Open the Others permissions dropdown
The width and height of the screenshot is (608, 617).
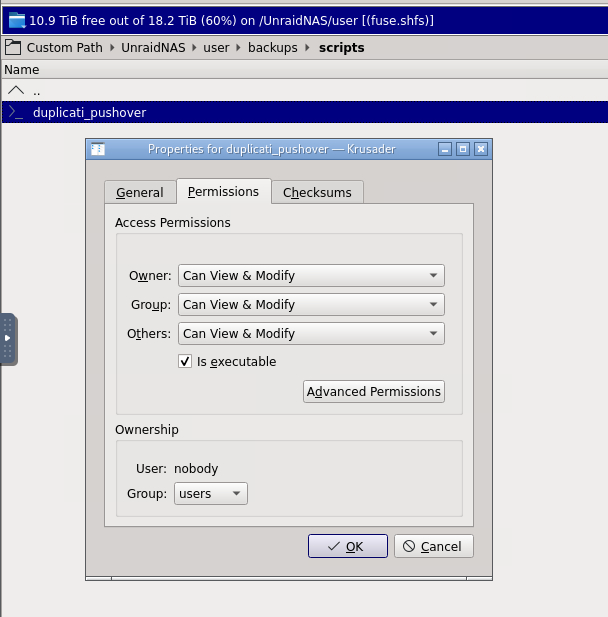coord(311,334)
